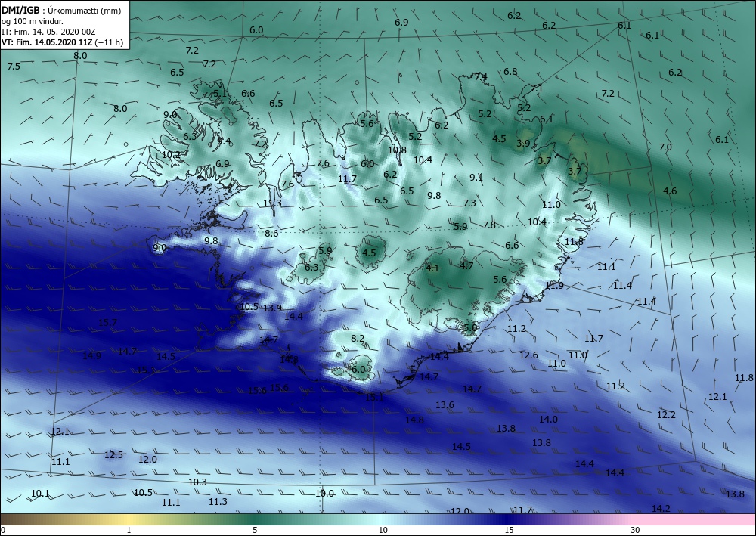
Task: Click the map value '9.6'
Action: 170,114
